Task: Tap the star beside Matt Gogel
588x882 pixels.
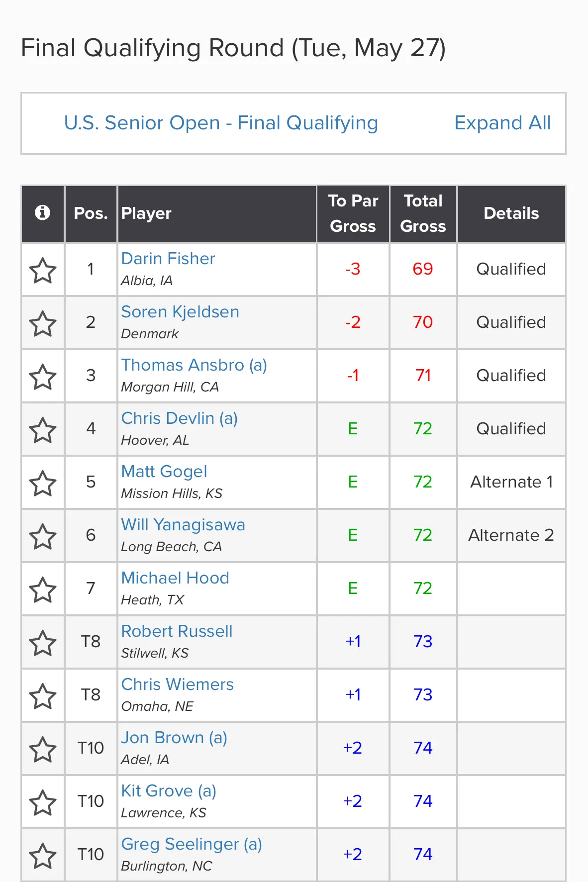Action: tap(43, 483)
